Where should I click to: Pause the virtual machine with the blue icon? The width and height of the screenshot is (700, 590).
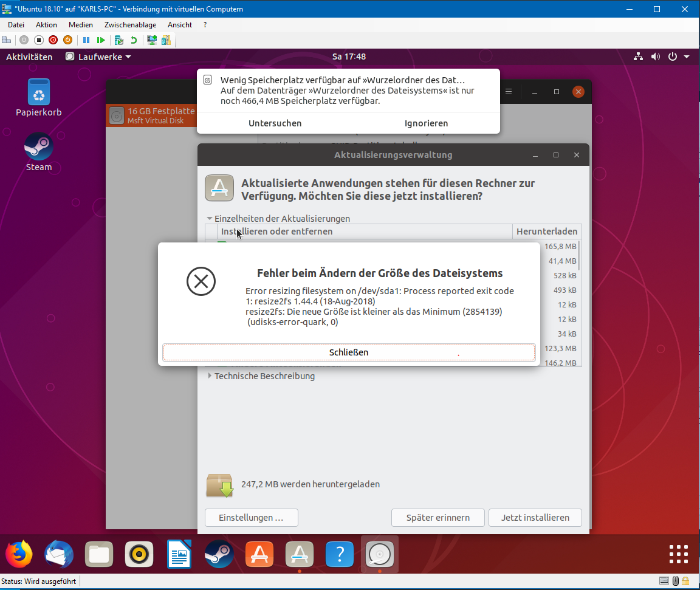86,40
